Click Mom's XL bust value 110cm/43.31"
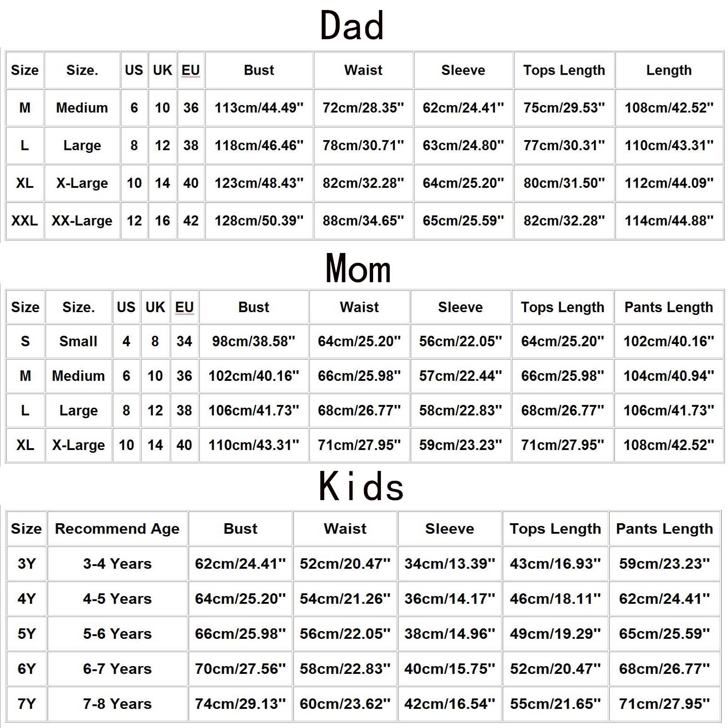The width and height of the screenshot is (728, 728). pyautogui.click(x=253, y=445)
